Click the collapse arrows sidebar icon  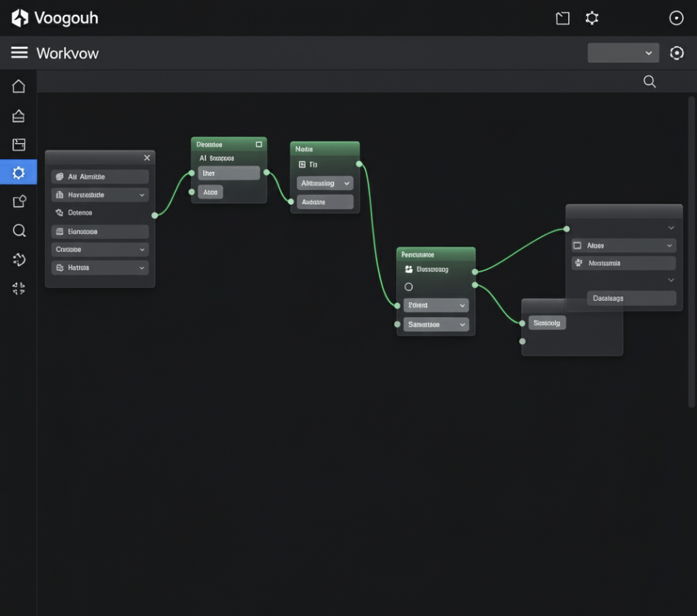18,289
